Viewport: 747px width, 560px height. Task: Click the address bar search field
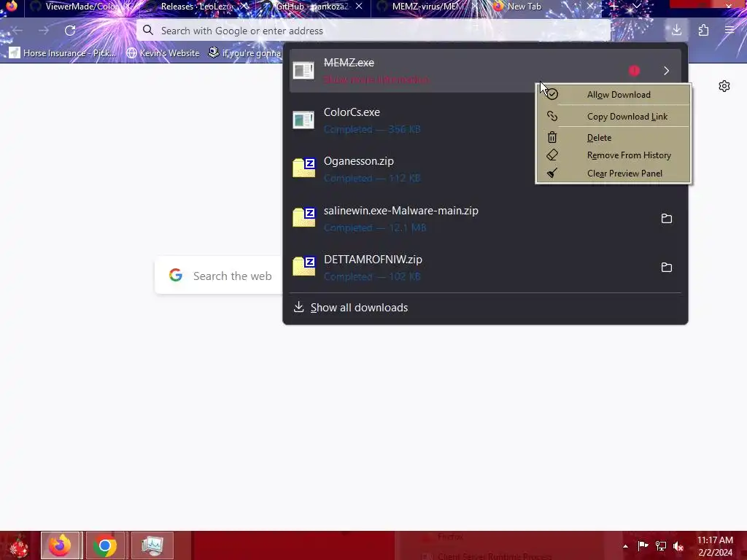[x=373, y=31]
